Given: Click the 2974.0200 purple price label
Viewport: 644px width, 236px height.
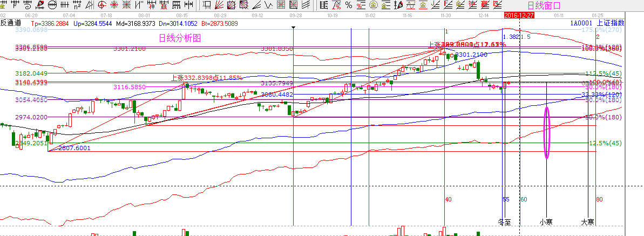Looking at the screenshot, I should click(31, 117).
